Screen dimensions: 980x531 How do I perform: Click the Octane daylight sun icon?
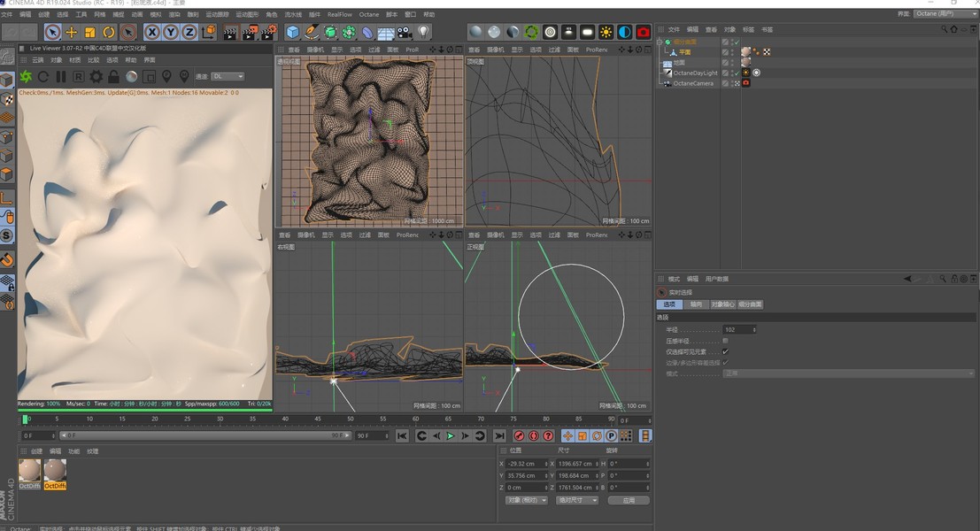(606, 32)
